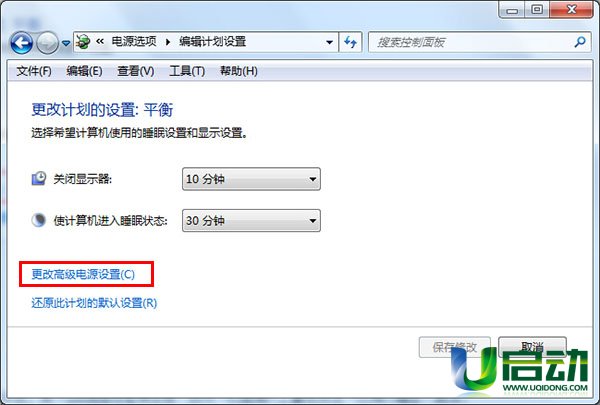Click the greyed forward navigation arrow
The height and width of the screenshot is (405, 600).
pos(47,43)
